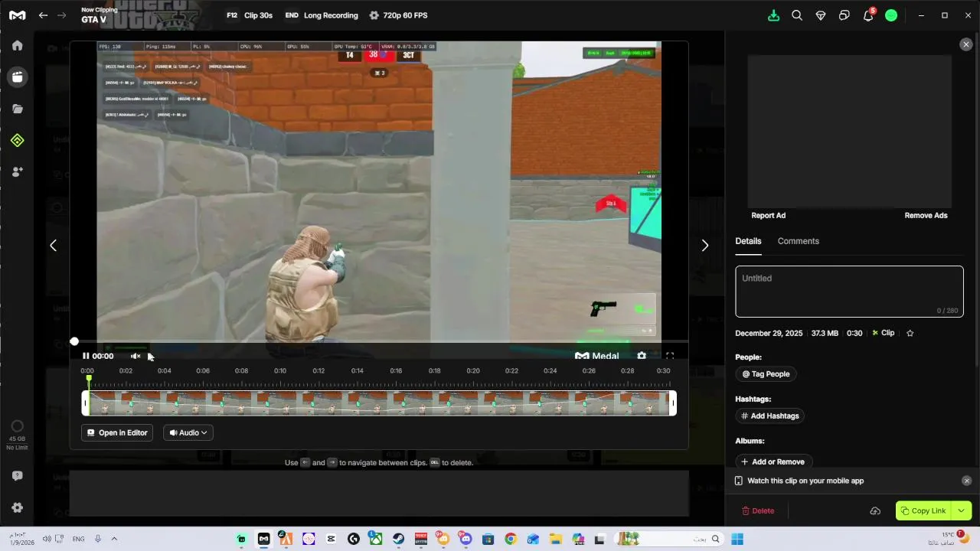980x551 pixels.
Task: Click the Watch this clip on your mobile app text
Action: coord(805,481)
